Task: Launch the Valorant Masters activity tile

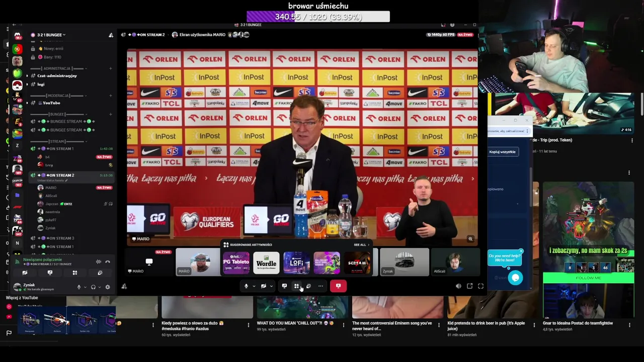Action: pos(327,263)
